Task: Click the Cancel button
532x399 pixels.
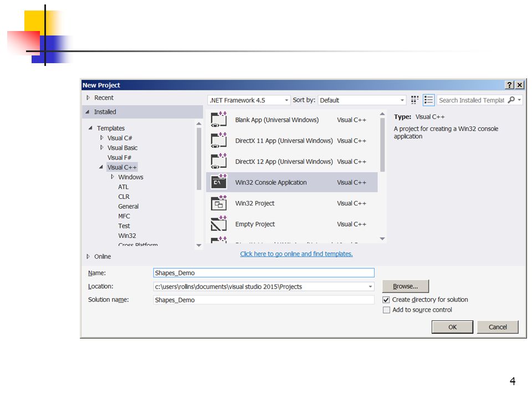Action: [498, 327]
